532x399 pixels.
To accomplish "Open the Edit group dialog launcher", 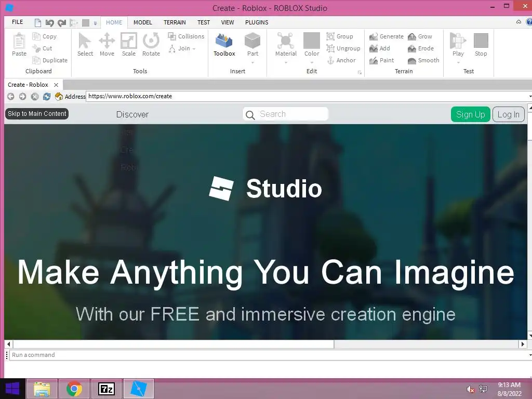I will (360, 73).
